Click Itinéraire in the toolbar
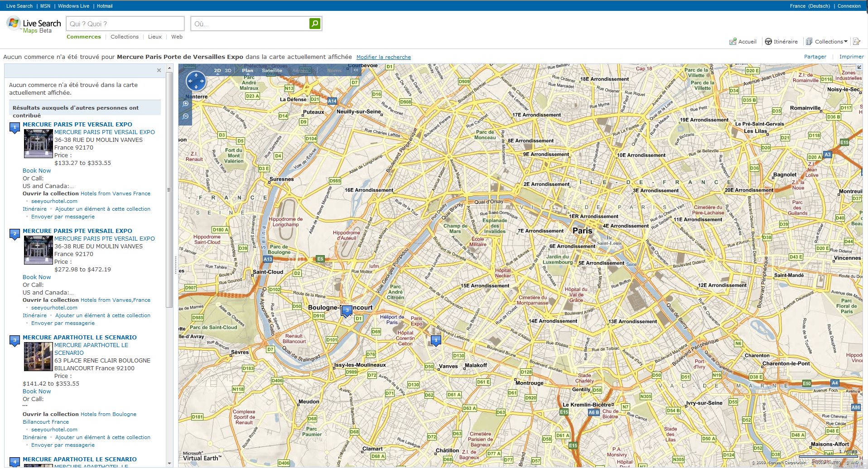The height and width of the screenshot is (469, 868). [x=786, y=42]
